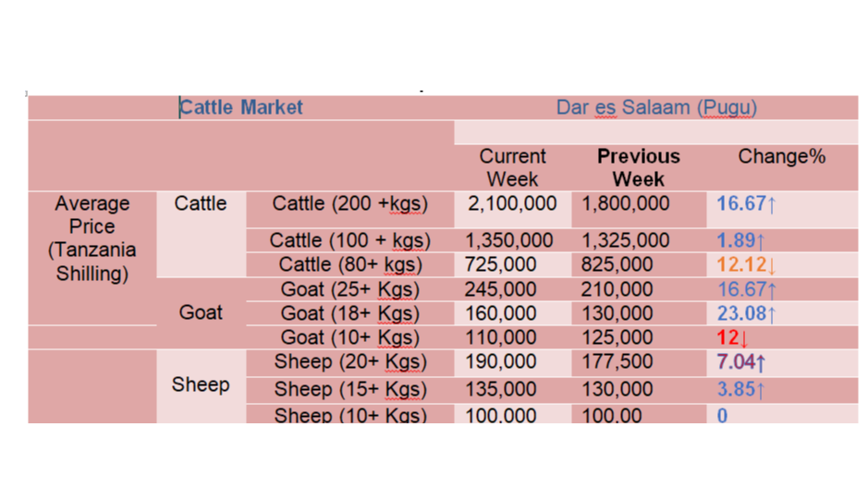Click the Average Price (Tanzania Shilling) cell
The height and width of the screenshot is (488, 868).
[92, 238]
